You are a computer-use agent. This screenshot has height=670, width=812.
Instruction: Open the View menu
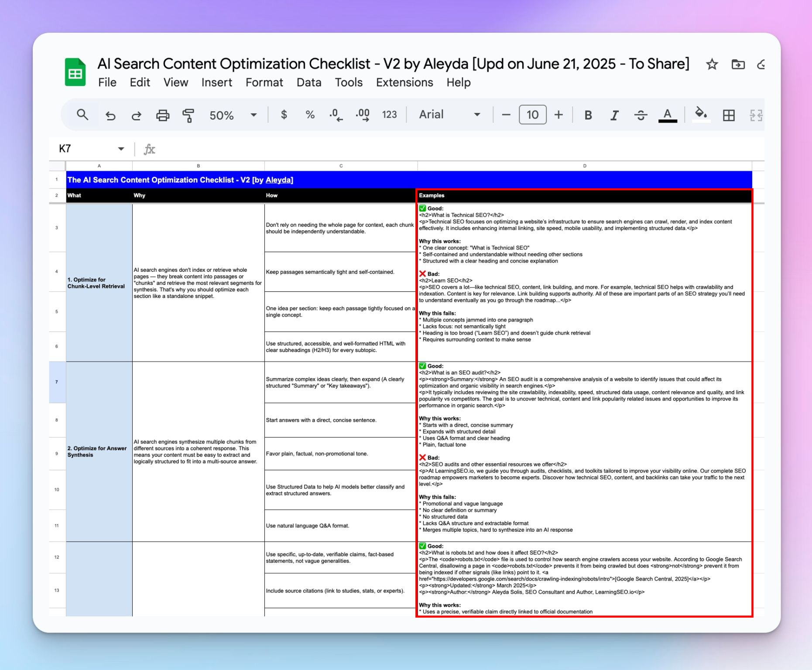pyautogui.click(x=176, y=82)
